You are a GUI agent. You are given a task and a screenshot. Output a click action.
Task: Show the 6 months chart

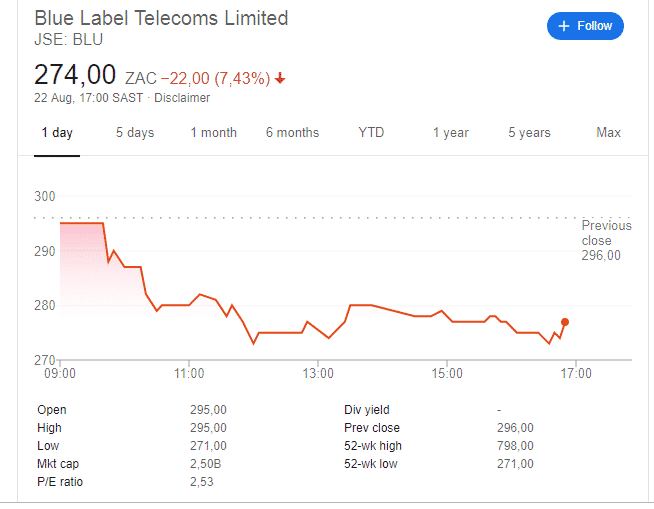(292, 133)
